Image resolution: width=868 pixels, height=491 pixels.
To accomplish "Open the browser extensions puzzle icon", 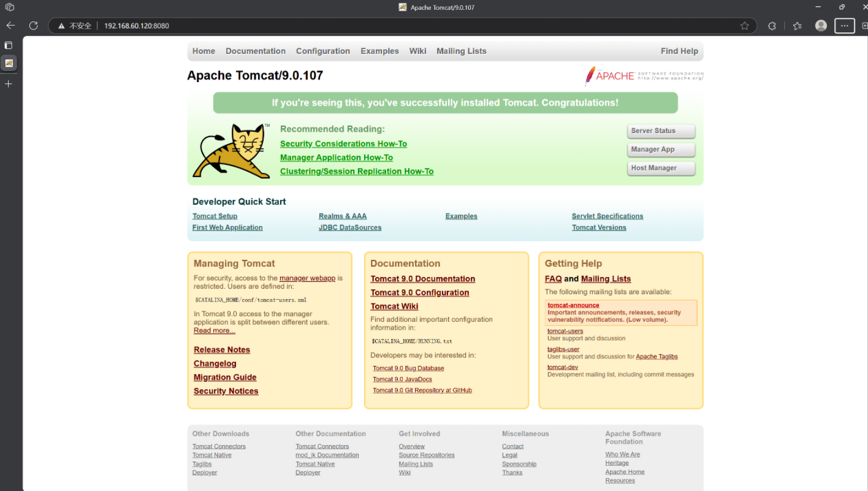I will pos(772,26).
